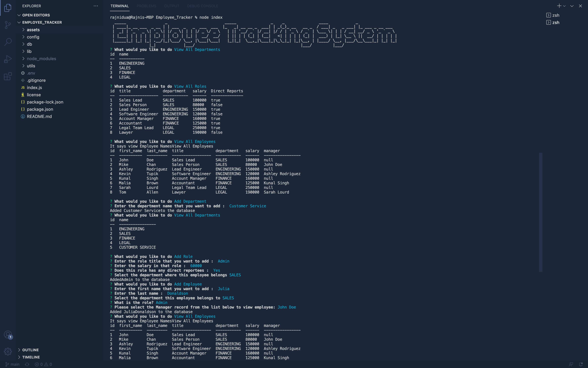Screen dimensions: 588x368
Task: Open the Run and Debug view
Action: pyautogui.click(x=8, y=59)
